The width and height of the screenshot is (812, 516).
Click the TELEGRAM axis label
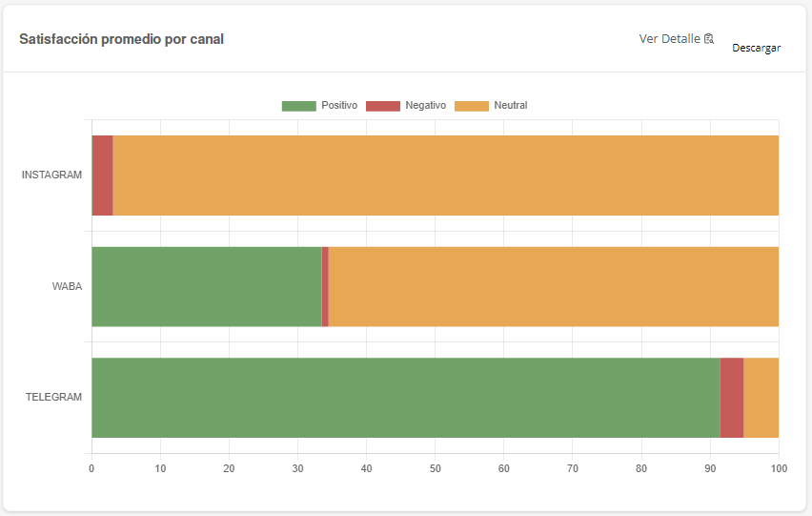[54, 398]
